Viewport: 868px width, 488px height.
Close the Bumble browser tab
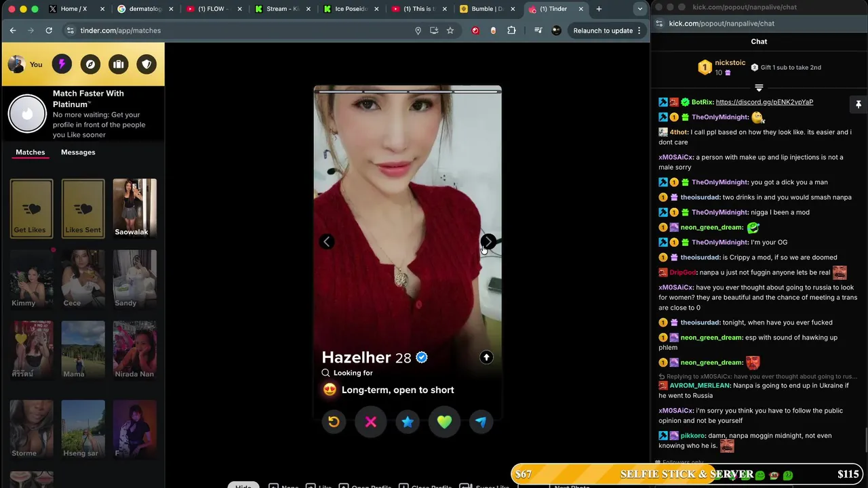tap(512, 9)
